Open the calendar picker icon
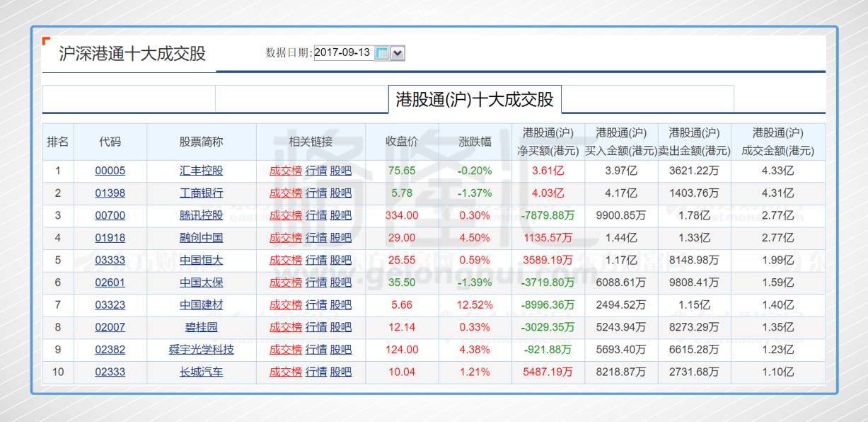The height and width of the screenshot is (422, 868). tap(381, 53)
